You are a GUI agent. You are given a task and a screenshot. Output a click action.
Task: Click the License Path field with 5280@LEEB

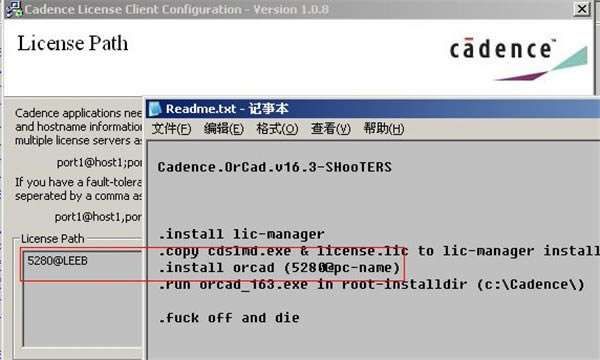pyautogui.click(x=82, y=299)
